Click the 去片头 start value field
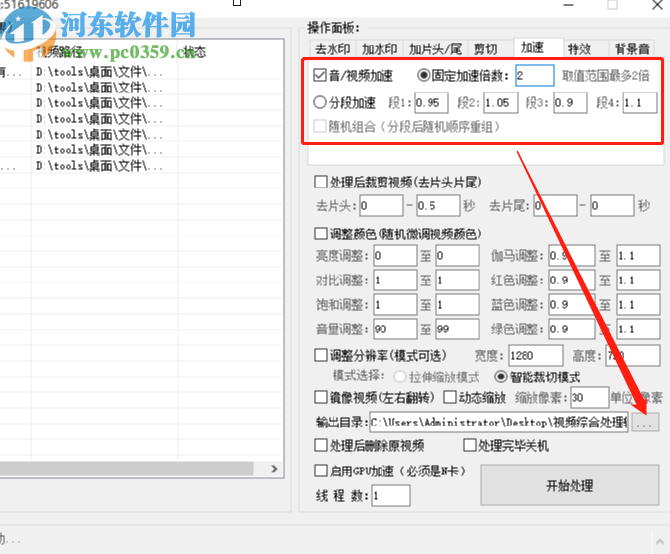Screen dimensions: 670x554 pyautogui.click(x=381, y=205)
